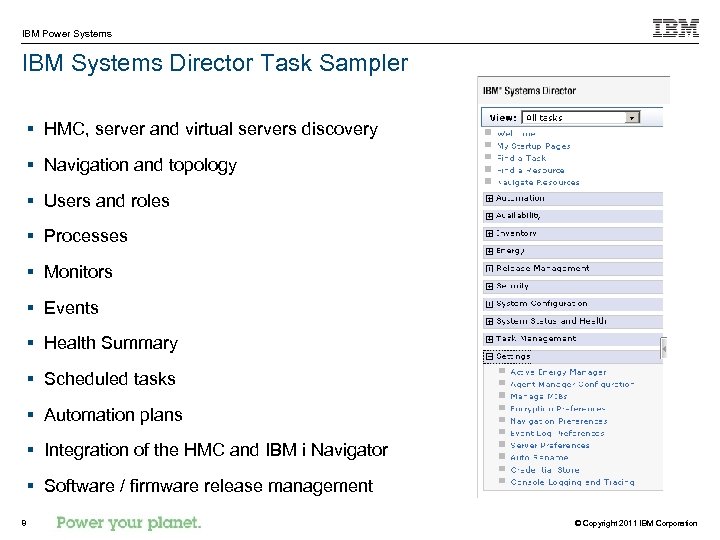Open My Startup Pages
The height and width of the screenshot is (540, 720).
click(x=534, y=146)
